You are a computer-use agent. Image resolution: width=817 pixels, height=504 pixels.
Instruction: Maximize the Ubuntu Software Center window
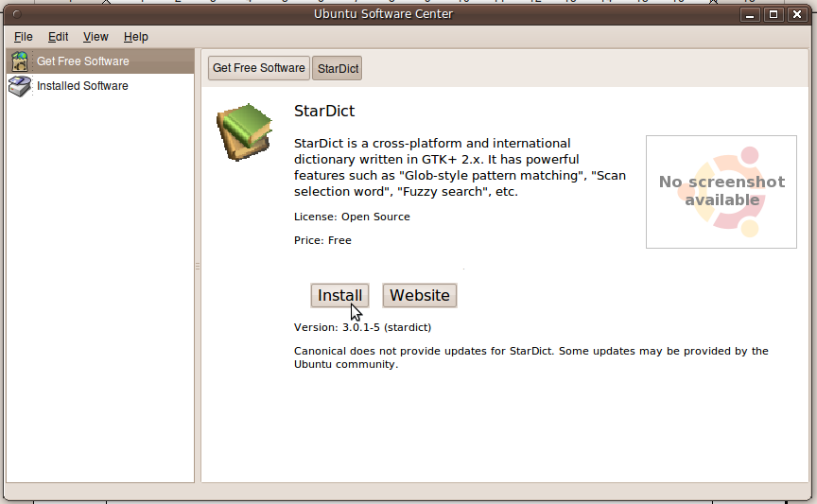click(774, 14)
